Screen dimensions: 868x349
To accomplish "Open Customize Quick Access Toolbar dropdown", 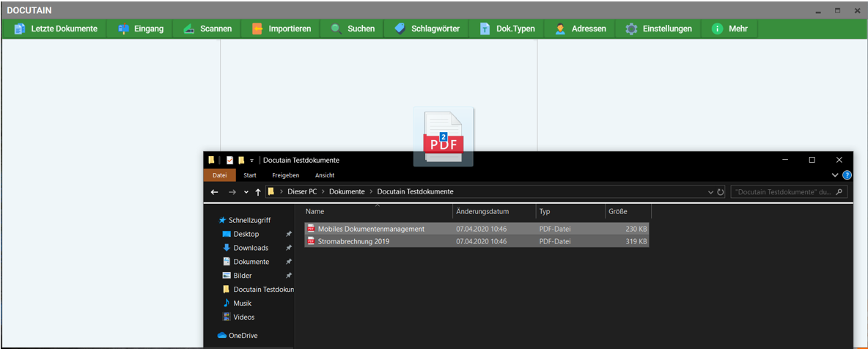I will click(x=251, y=160).
